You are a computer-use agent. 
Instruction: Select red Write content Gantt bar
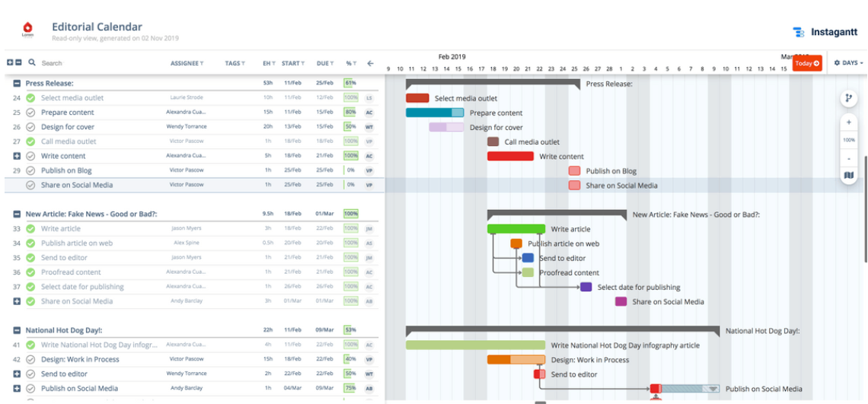pos(510,156)
